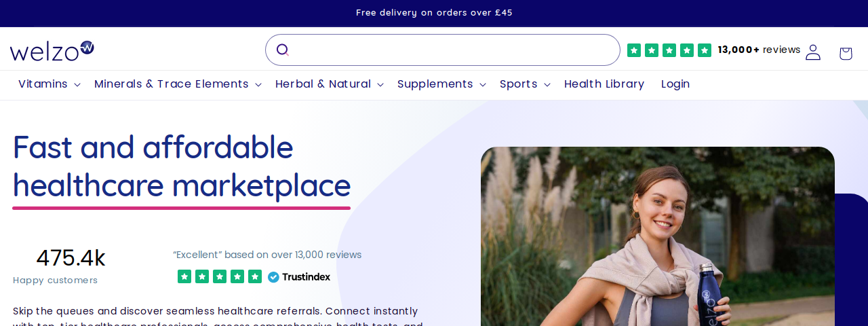Open the user account icon

[813, 52]
